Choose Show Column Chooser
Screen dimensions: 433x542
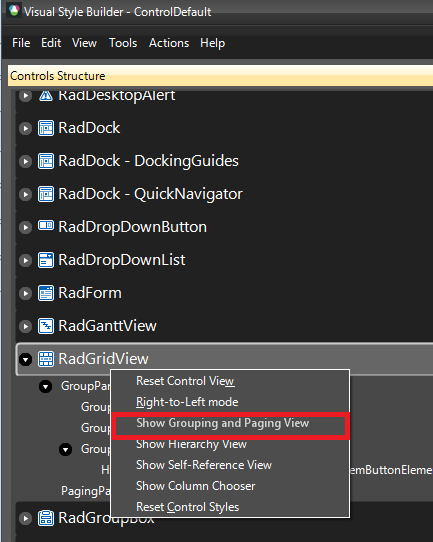point(230,486)
